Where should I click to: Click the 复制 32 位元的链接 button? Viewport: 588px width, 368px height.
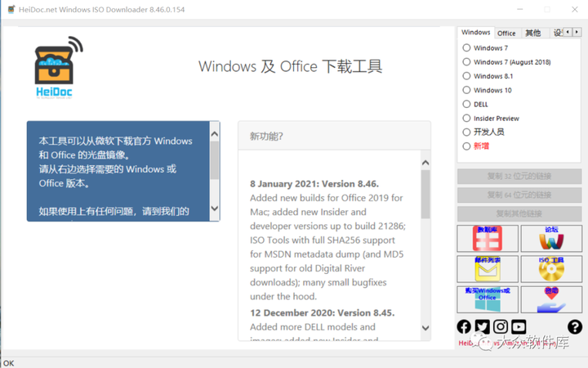tap(519, 176)
